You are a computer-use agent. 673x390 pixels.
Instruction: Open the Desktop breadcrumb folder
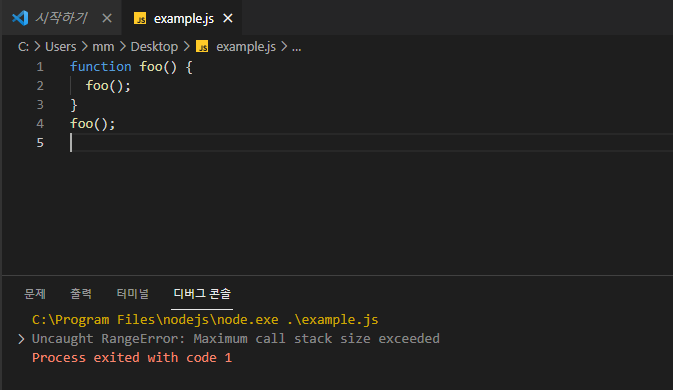click(154, 46)
